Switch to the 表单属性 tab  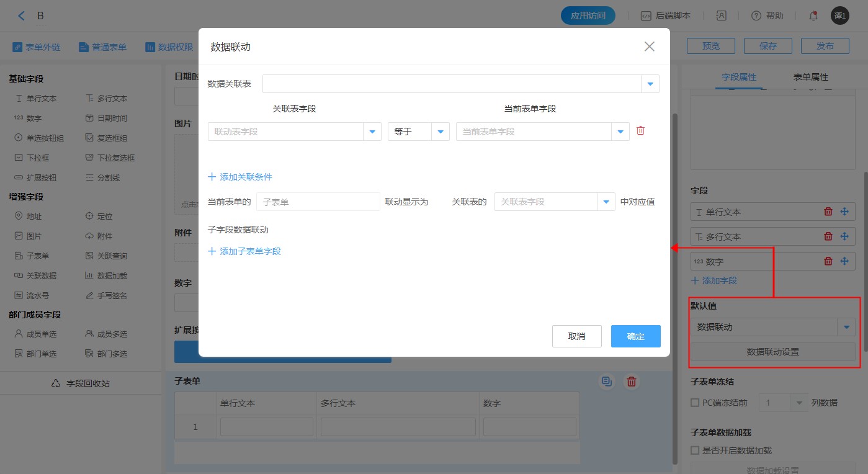pos(810,77)
